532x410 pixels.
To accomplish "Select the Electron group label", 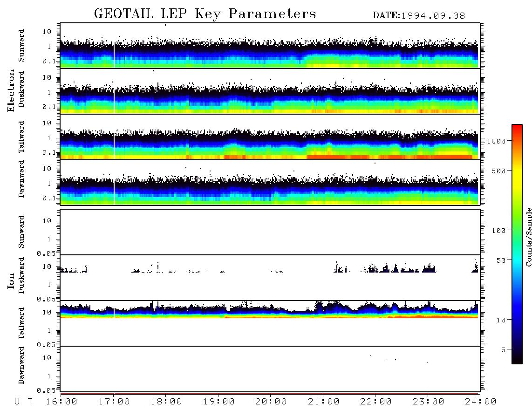I will pos(11,91).
